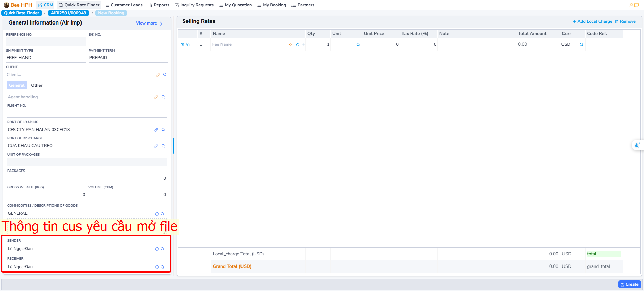644x291 pixels.
Task: Search Sender with the magnifier icon
Action: tap(163, 249)
